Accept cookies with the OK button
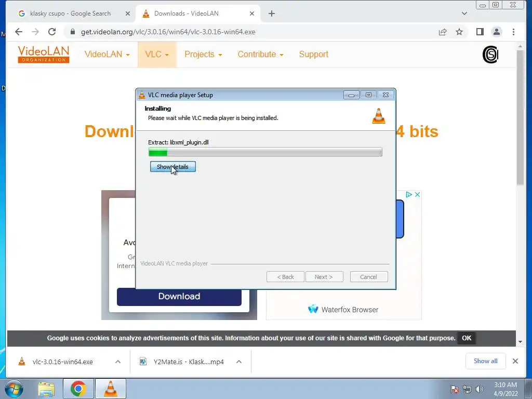 tap(467, 338)
